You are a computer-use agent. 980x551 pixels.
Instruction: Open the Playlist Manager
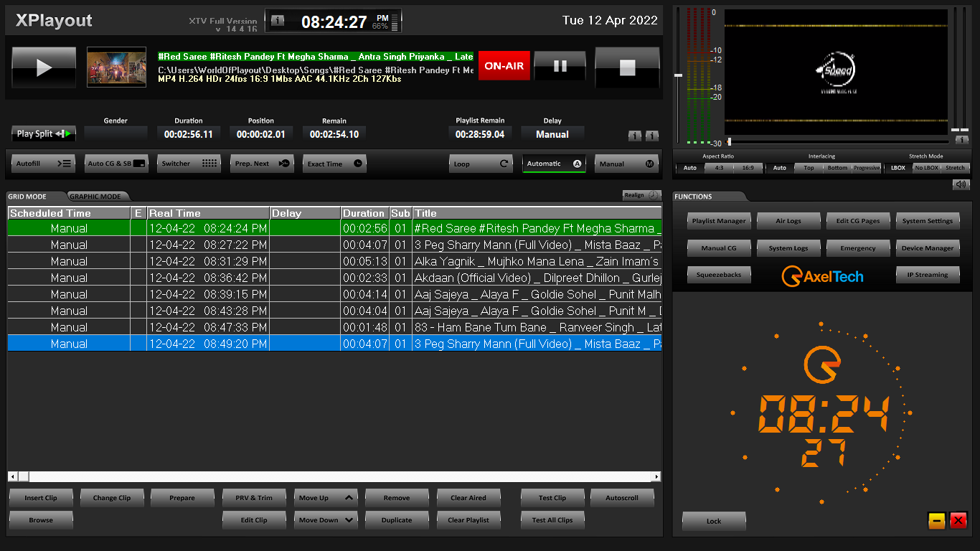[719, 221]
